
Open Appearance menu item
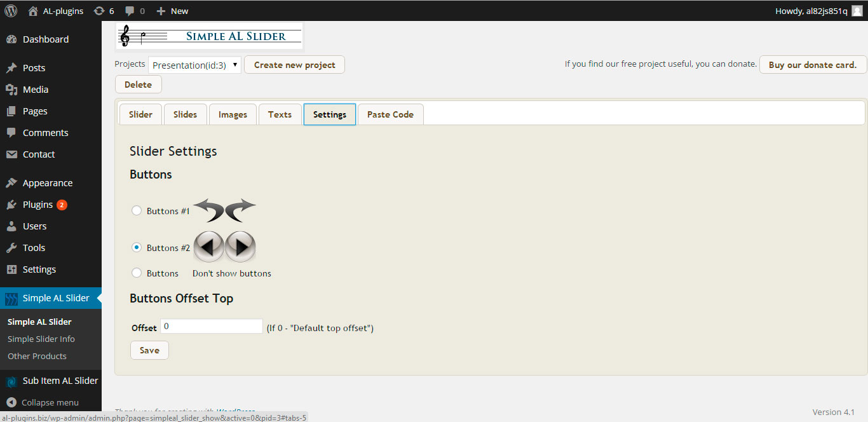(x=51, y=183)
